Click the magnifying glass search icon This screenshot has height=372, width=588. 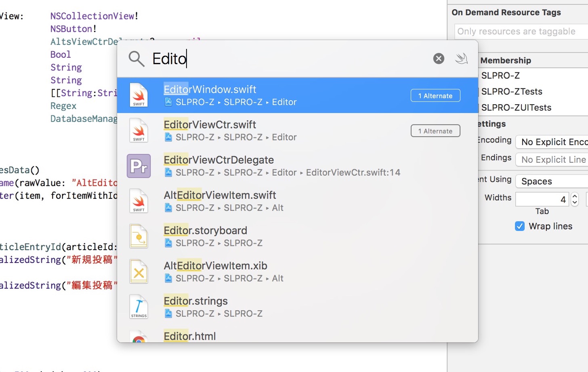pyautogui.click(x=136, y=59)
